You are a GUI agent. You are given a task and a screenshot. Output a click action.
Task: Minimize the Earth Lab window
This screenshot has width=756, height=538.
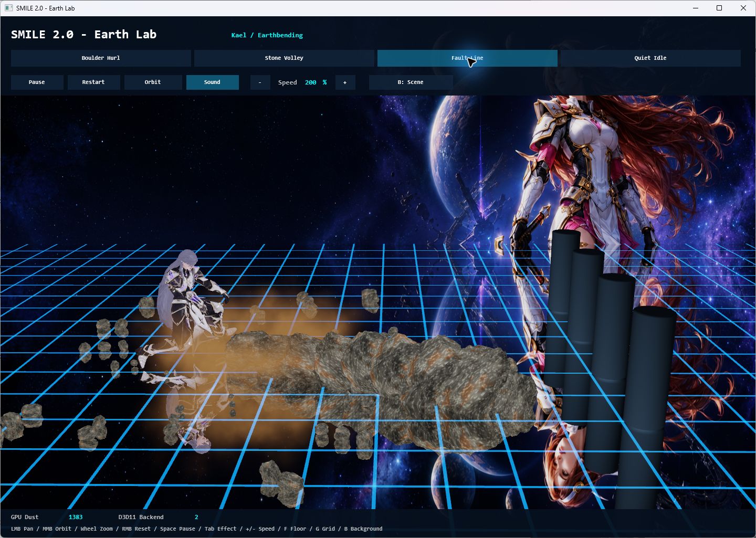(696, 8)
